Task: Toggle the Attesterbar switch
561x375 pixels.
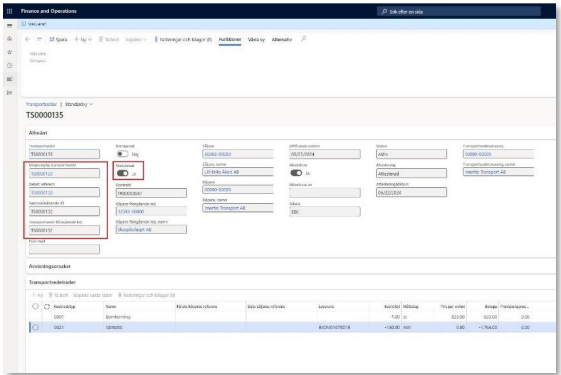Action: (x=296, y=173)
